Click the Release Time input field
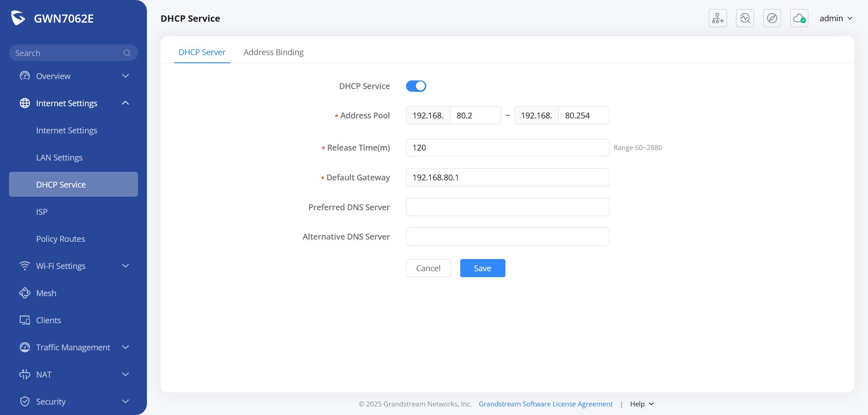The width and height of the screenshot is (868, 415). tap(507, 147)
